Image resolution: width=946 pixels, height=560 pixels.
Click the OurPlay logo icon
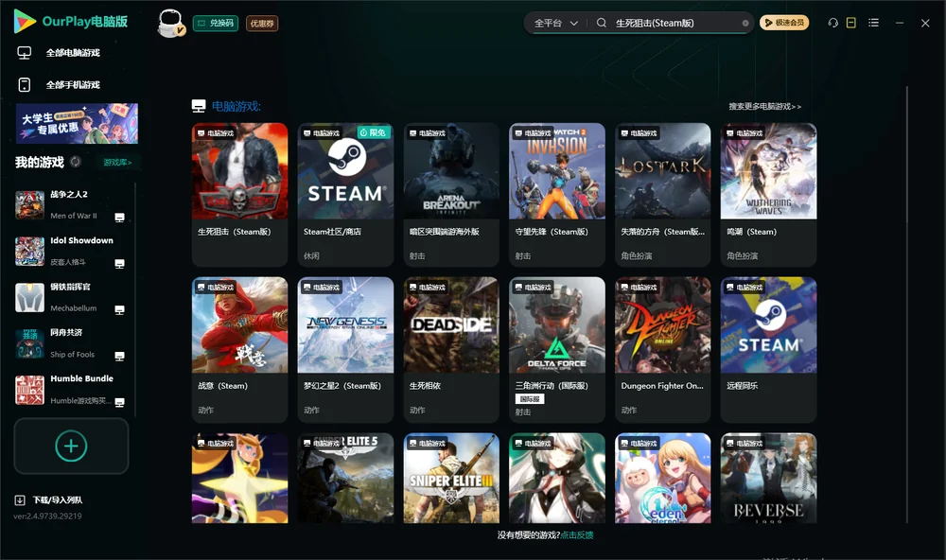pos(25,21)
